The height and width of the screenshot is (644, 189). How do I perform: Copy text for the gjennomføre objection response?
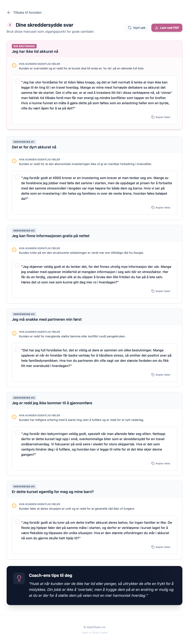pos(161,464)
